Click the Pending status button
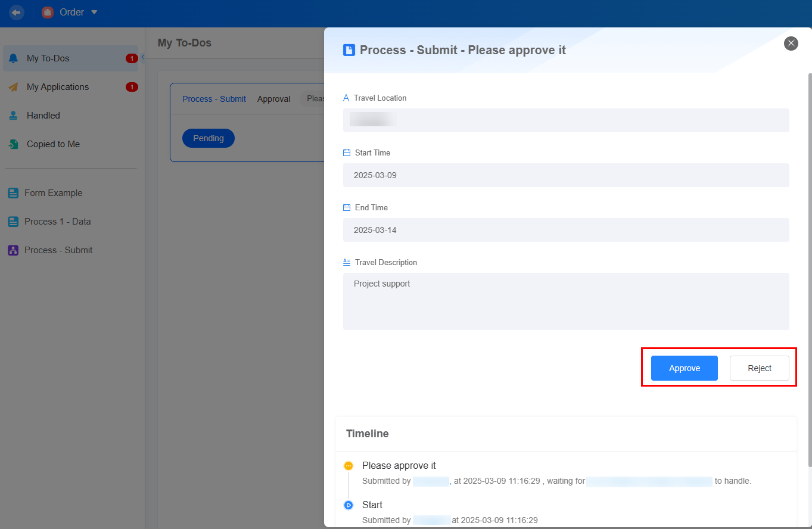The image size is (812, 529). tap(209, 138)
